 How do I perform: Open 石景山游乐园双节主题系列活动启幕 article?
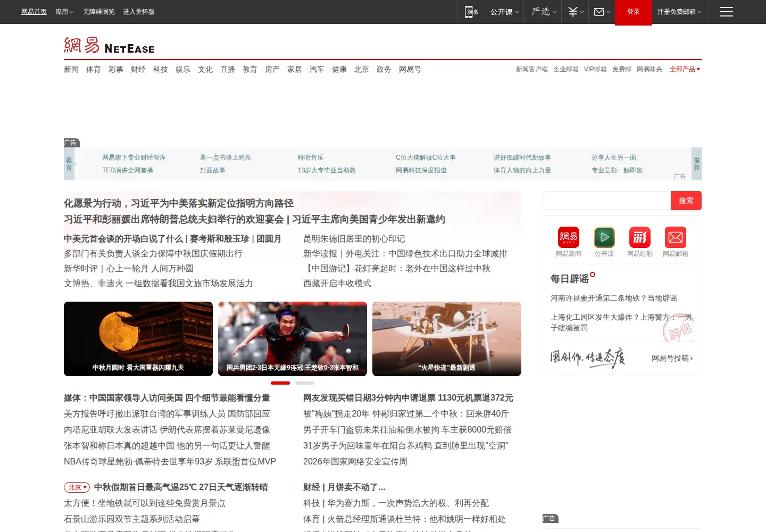132,519
